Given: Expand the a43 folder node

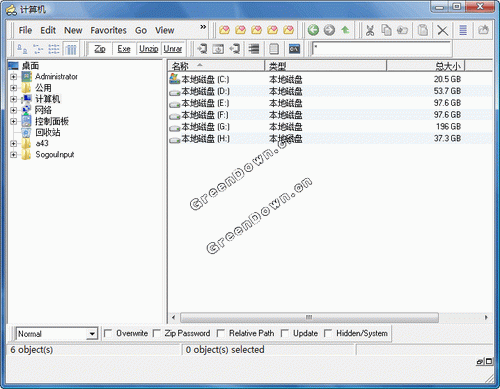Looking at the screenshot, I should [x=13, y=144].
